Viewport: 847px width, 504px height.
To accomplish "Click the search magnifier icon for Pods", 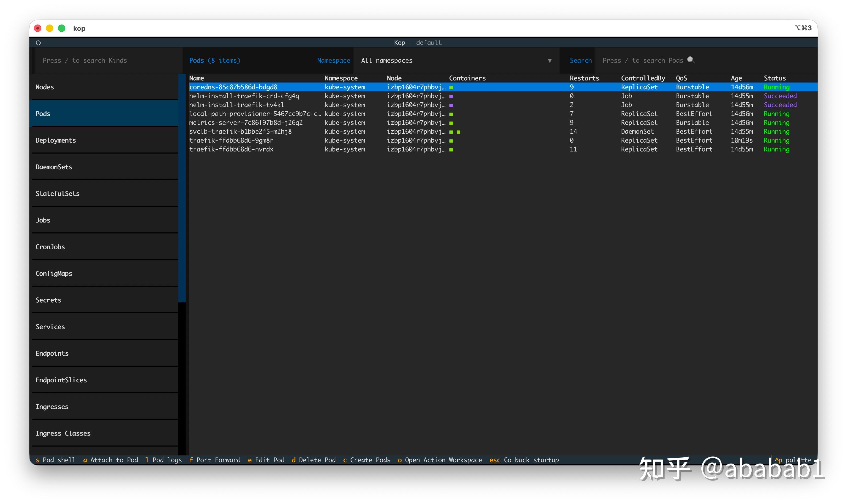I will (690, 60).
